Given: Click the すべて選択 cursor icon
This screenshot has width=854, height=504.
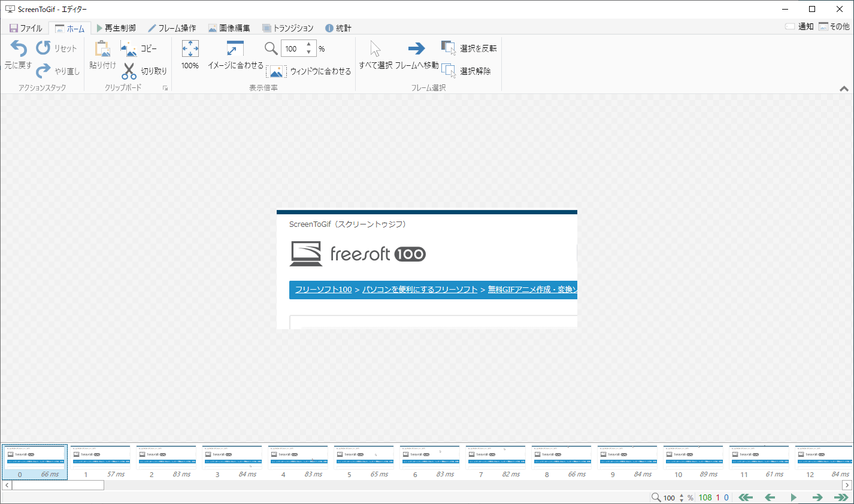Looking at the screenshot, I should pos(375,48).
